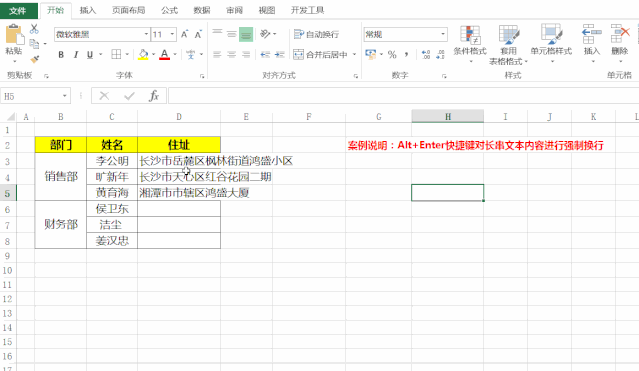Expand the borders dropdown arrow

127,54
